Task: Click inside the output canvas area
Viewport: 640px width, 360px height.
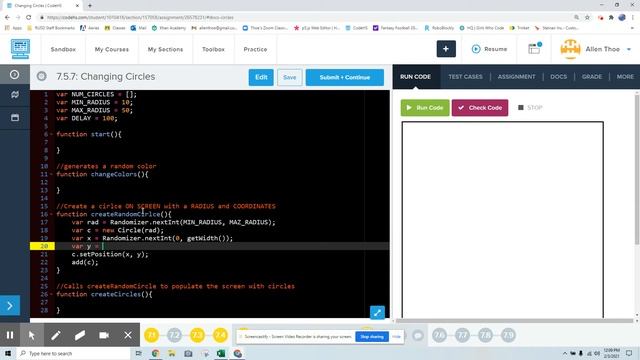Action: [502, 220]
